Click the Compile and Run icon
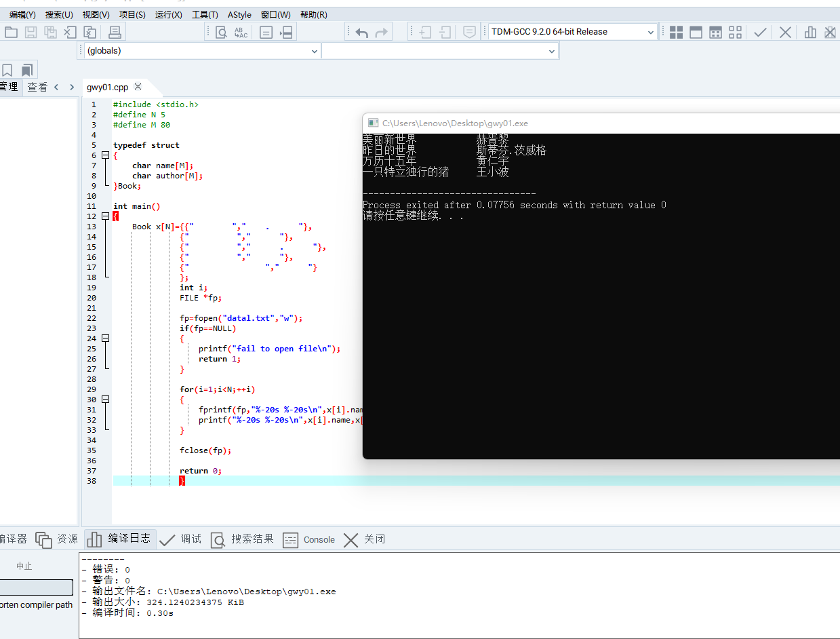This screenshot has width=840, height=639. pyautogui.click(x=715, y=32)
